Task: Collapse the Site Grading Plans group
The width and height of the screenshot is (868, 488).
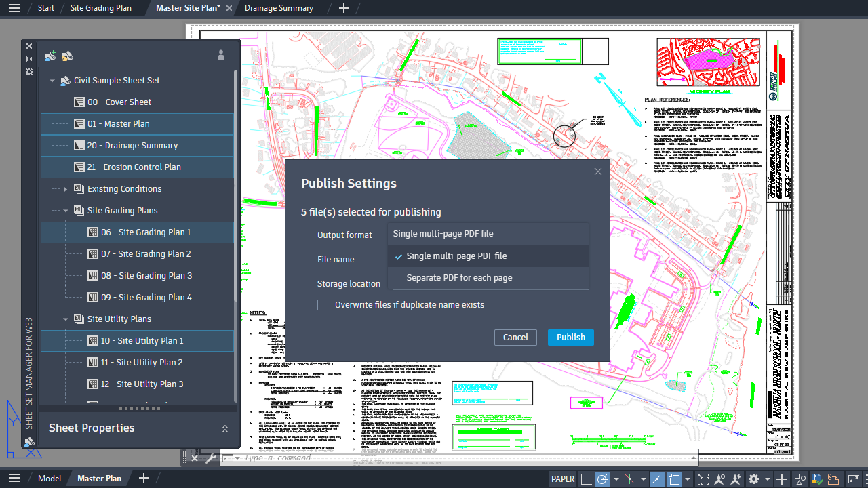Action: click(x=66, y=210)
